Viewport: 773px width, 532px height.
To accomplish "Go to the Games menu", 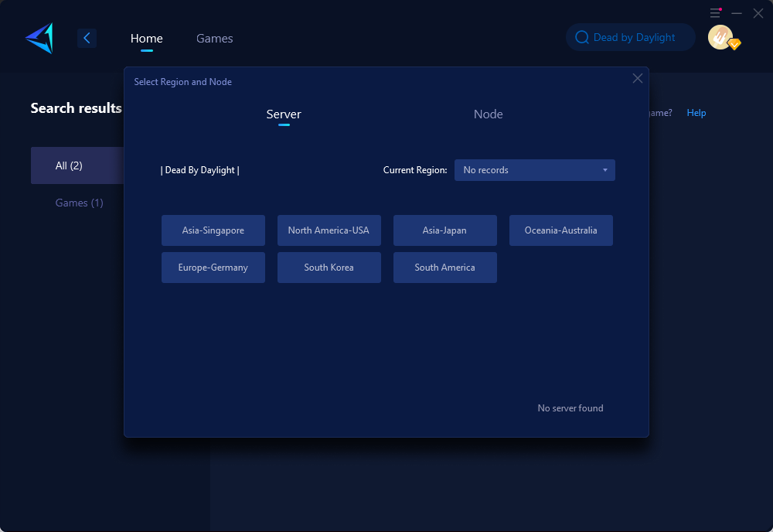I will pos(214,38).
